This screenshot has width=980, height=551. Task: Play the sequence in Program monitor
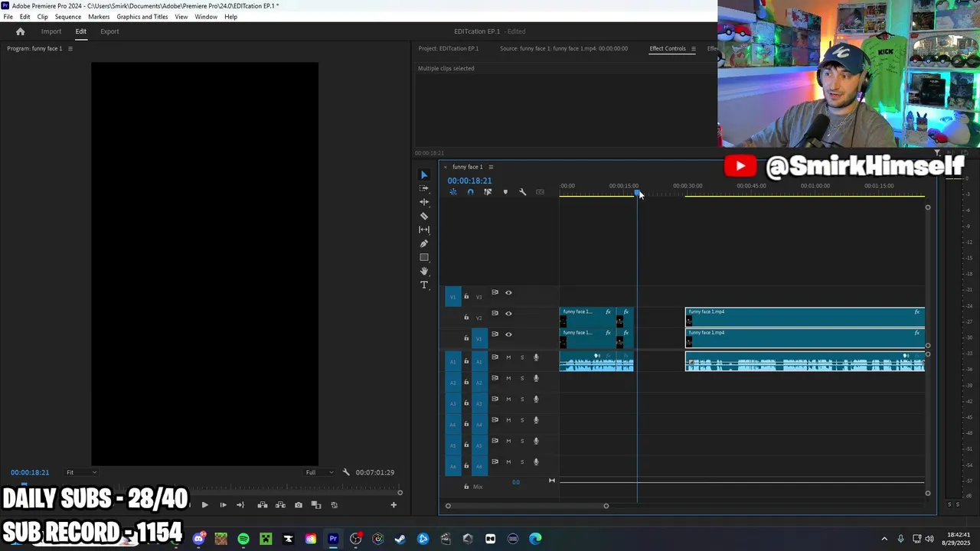[204, 505]
